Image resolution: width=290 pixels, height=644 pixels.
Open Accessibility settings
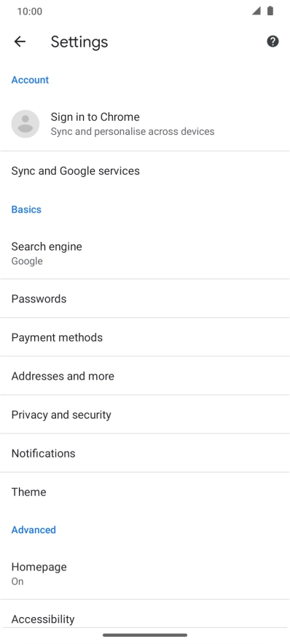coord(145,619)
